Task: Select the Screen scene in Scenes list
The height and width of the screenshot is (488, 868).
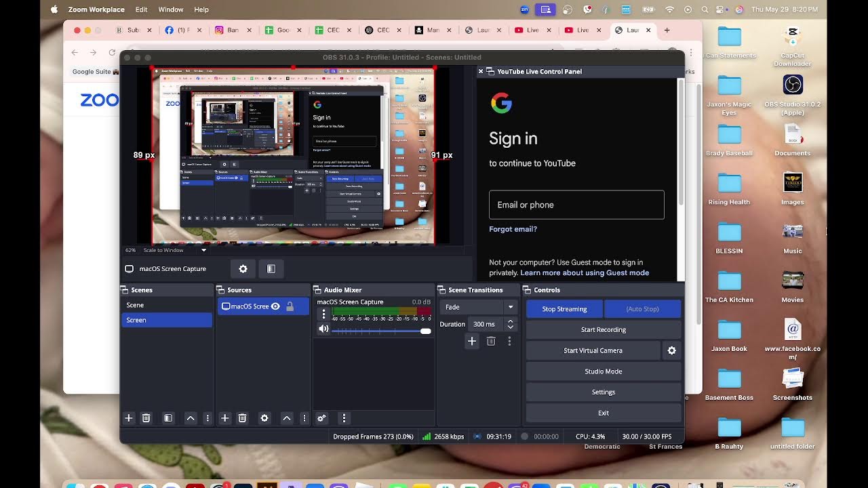Action: coord(167,320)
